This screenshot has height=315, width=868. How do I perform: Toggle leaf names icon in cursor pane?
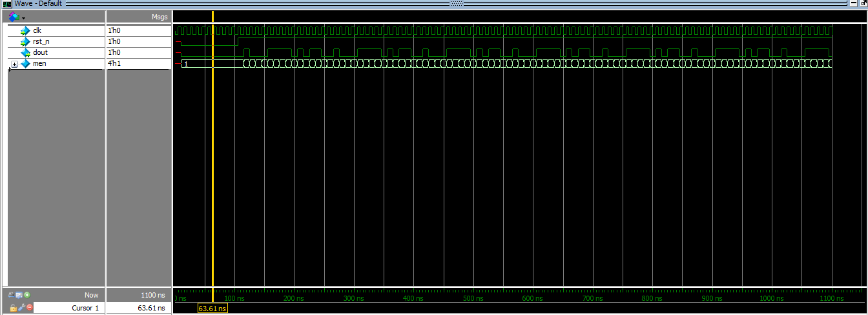click(12, 294)
